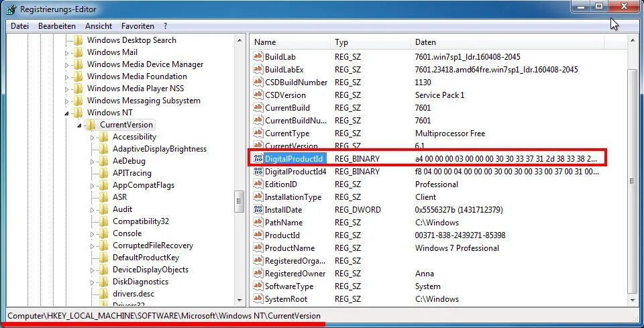Expand the Windows Mail key
This screenshot has height=328, width=644.
(x=67, y=53)
